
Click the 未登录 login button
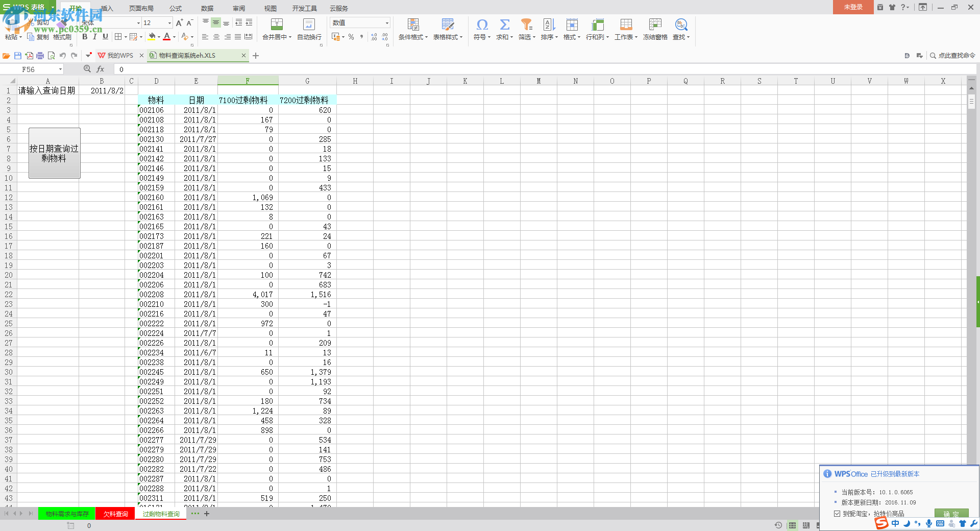point(853,7)
